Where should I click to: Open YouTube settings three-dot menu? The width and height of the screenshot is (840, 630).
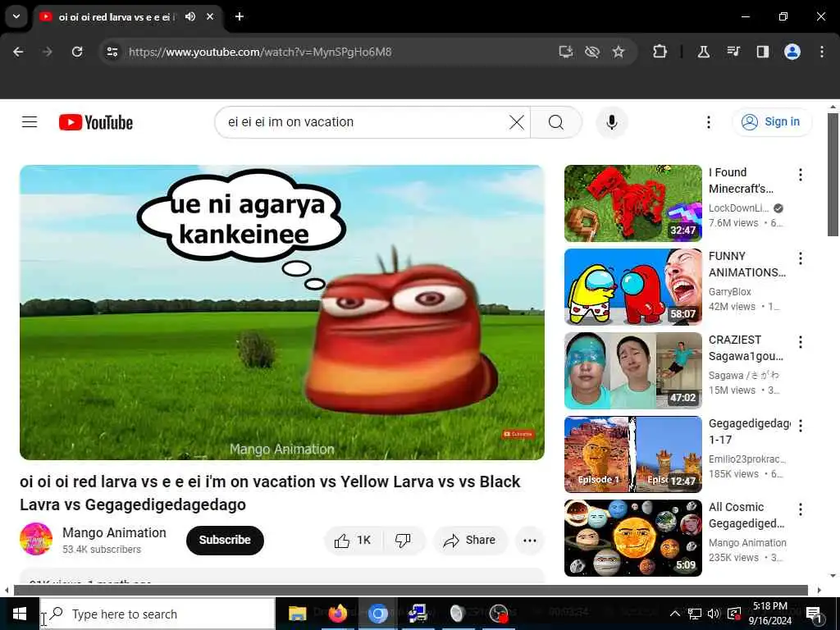pyautogui.click(x=708, y=122)
